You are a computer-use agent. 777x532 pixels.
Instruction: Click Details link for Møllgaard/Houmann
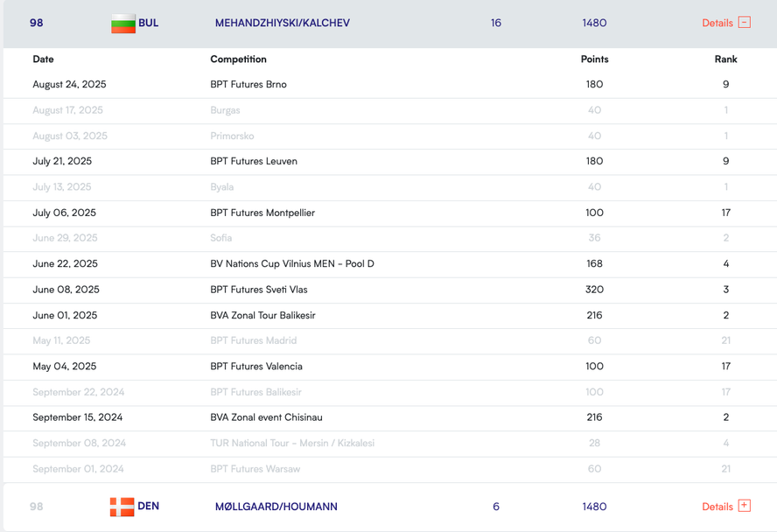coord(717,507)
